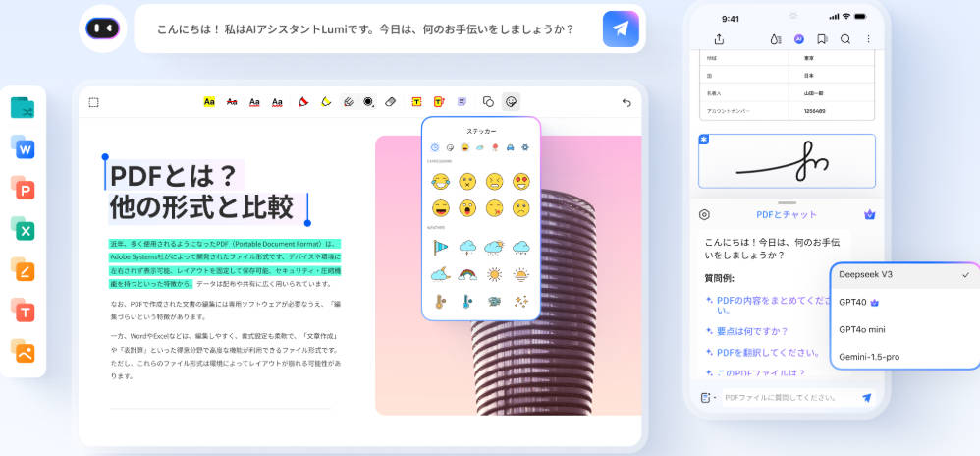The image size is (980, 456).
Task: Open the AI icon in phone toolbar
Action: (798, 39)
